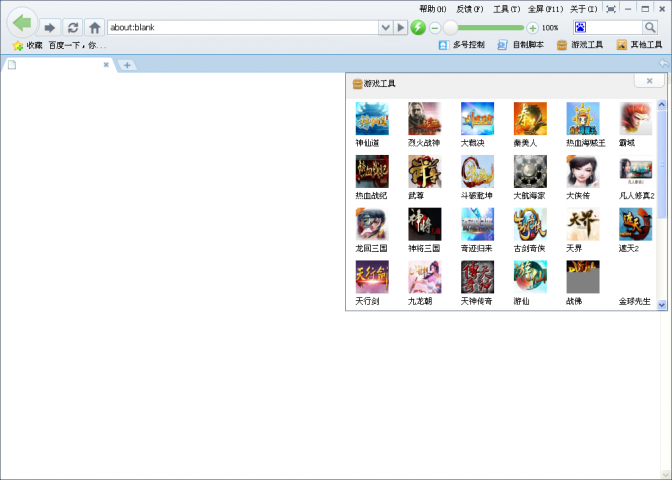Click scrollbar up arrow in game panel
The image size is (672, 480).
(661, 104)
